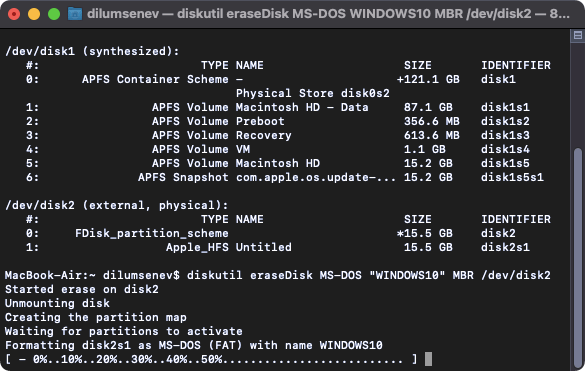Click the yellow minimize window button
The height and width of the screenshot is (371, 585).
34,14
